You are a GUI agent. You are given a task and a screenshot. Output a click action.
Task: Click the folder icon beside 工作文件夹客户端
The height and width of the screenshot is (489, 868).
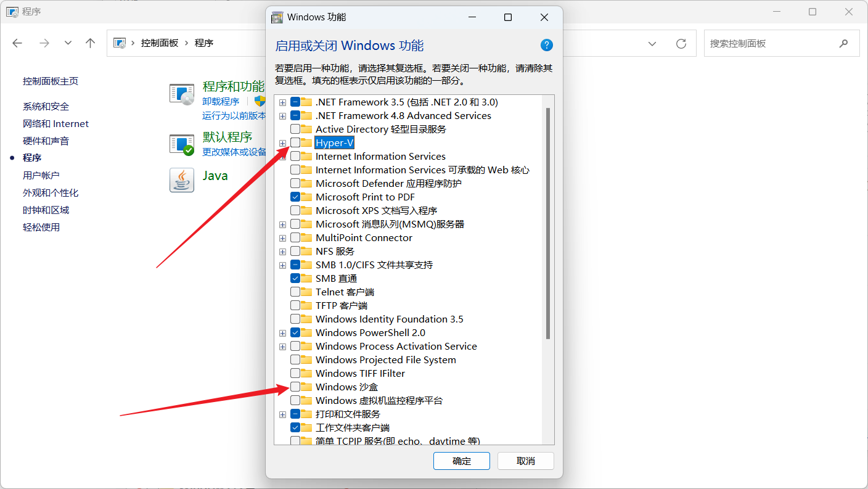306,427
